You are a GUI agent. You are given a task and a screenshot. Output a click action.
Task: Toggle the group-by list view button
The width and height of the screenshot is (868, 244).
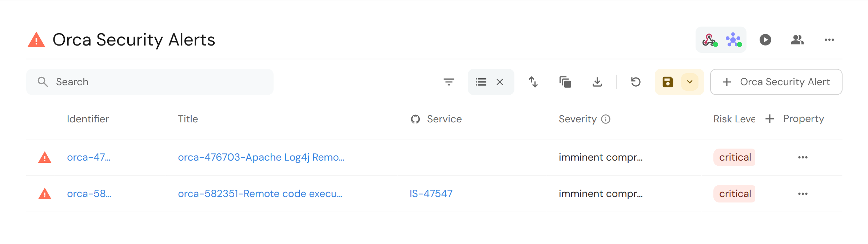coord(481,82)
